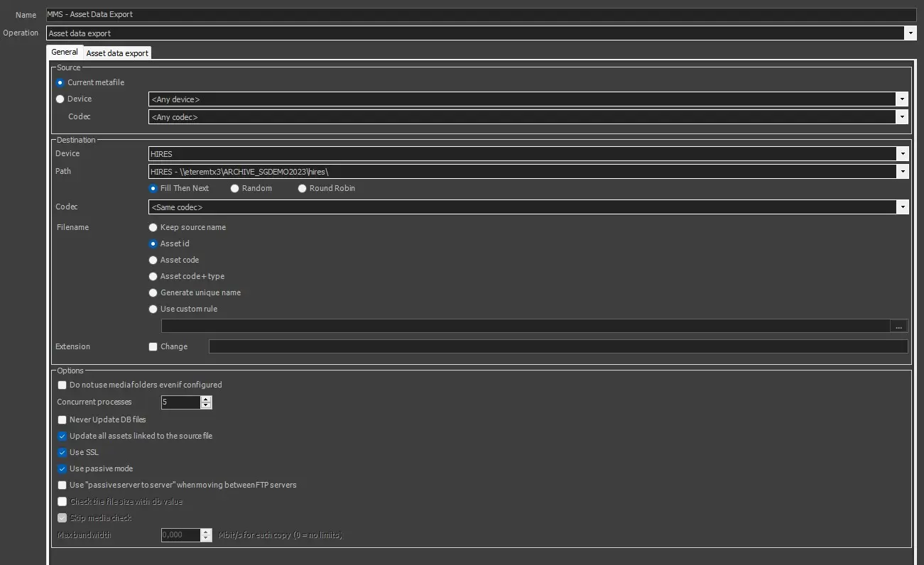Expand the Operation dropdown

[x=910, y=33]
